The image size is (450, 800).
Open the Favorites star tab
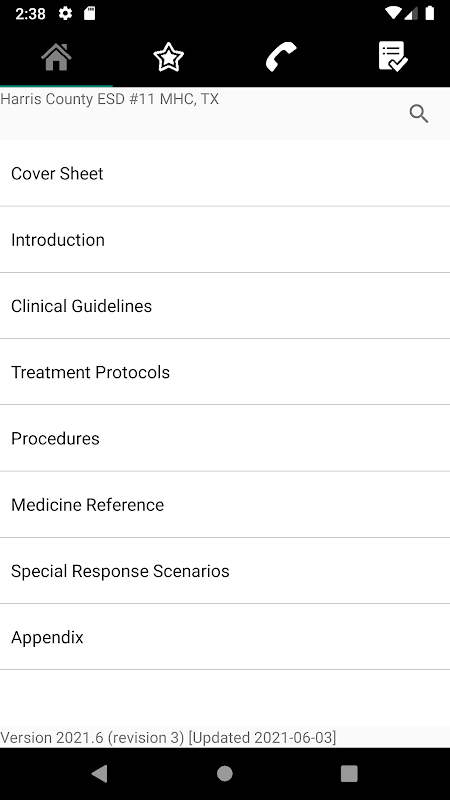click(168, 57)
